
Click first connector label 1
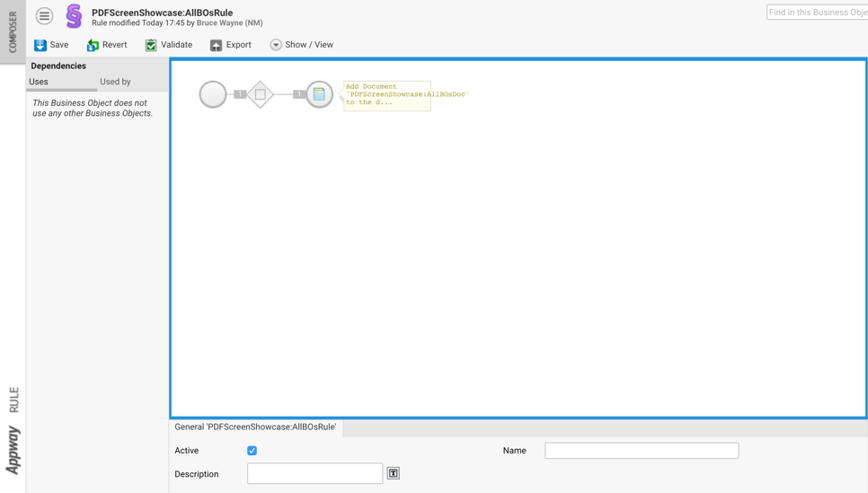click(240, 94)
